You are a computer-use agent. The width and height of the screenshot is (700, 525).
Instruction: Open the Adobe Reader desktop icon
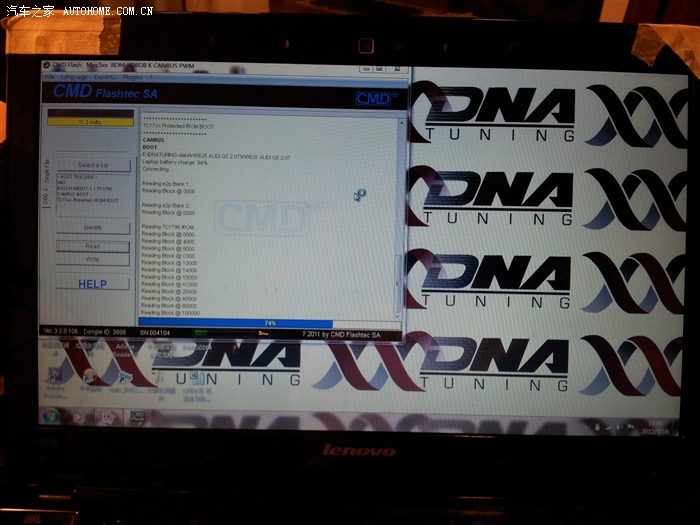[125, 350]
